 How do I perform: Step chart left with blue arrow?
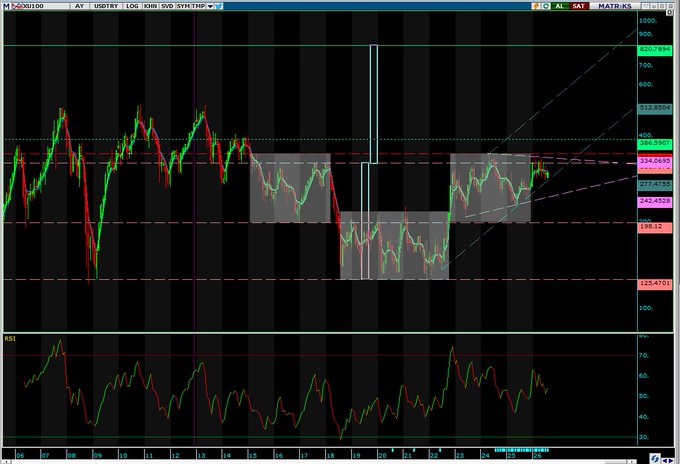665,461
